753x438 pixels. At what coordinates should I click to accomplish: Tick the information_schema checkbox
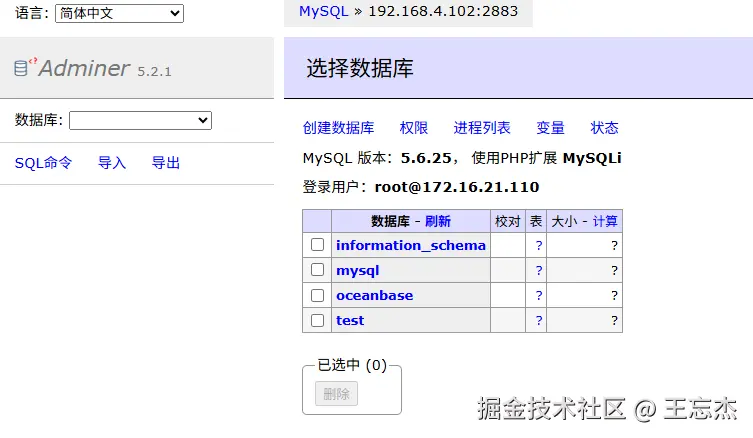[x=317, y=245]
